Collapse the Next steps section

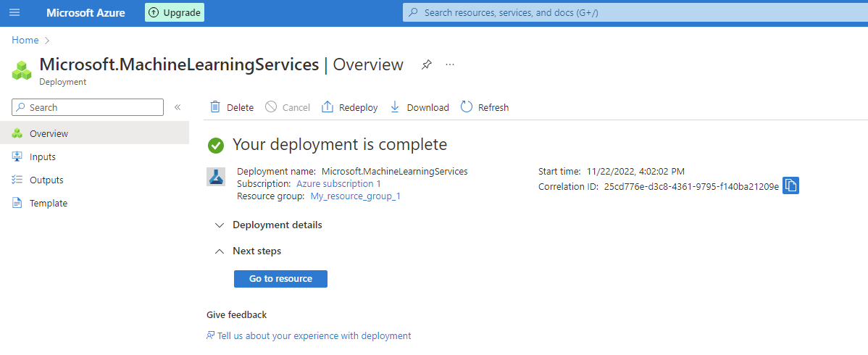pyautogui.click(x=249, y=251)
